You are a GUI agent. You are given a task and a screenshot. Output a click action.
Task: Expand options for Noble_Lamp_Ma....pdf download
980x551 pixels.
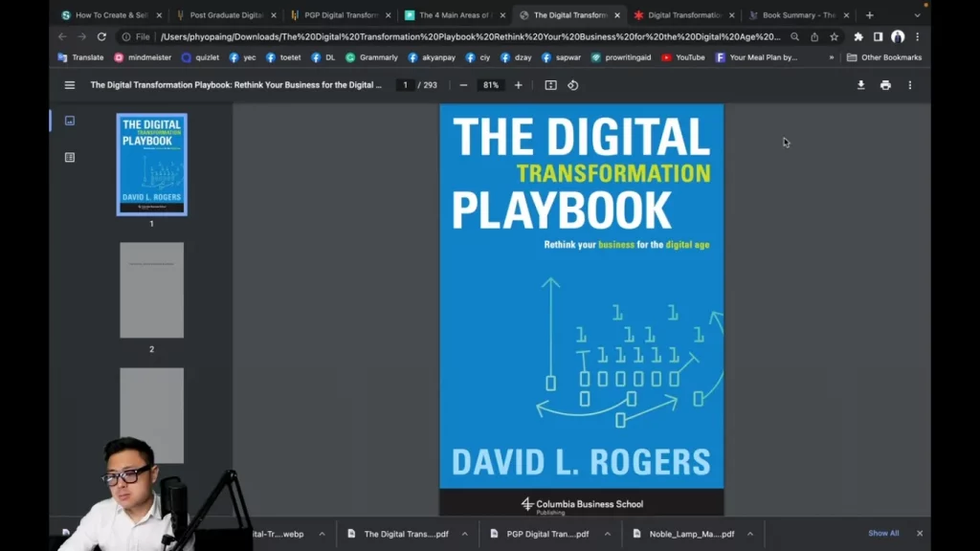tap(750, 534)
